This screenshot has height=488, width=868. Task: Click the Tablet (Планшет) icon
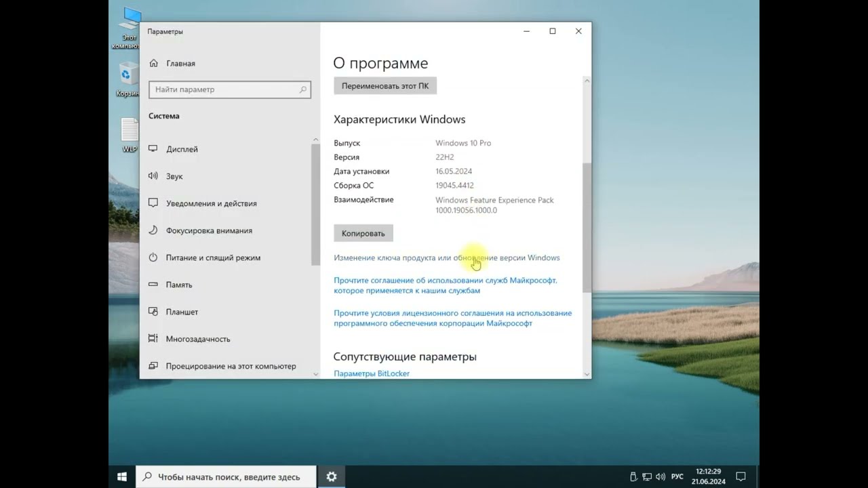coord(153,311)
